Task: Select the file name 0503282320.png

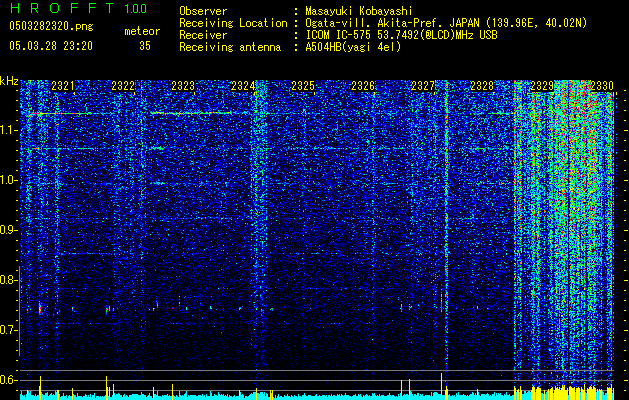Action: (51, 27)
